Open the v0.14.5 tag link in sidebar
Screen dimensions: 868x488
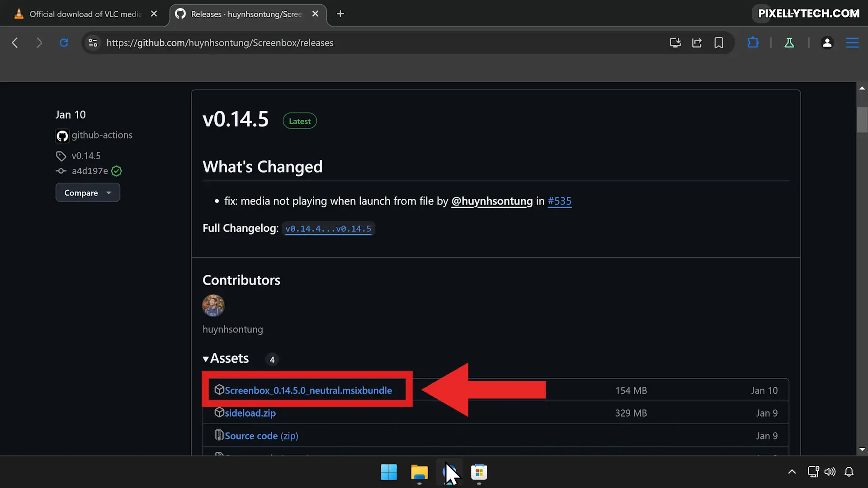[86, 156]
